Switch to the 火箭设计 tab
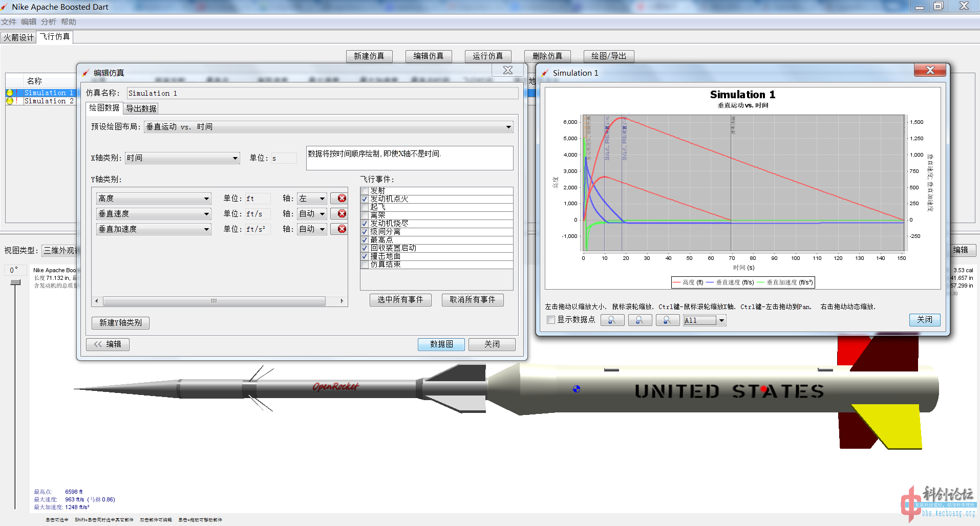 (x=18, y=37)
